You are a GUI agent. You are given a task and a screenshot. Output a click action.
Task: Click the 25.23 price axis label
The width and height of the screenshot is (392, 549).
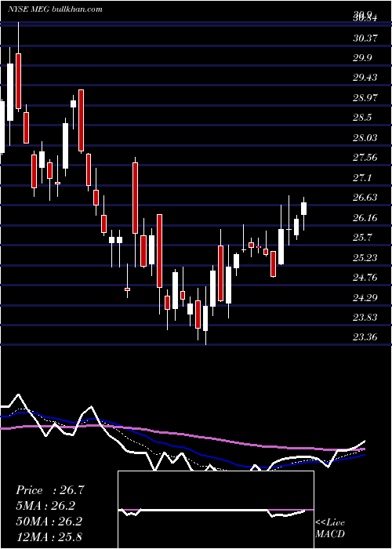click(x=365, y=258)
